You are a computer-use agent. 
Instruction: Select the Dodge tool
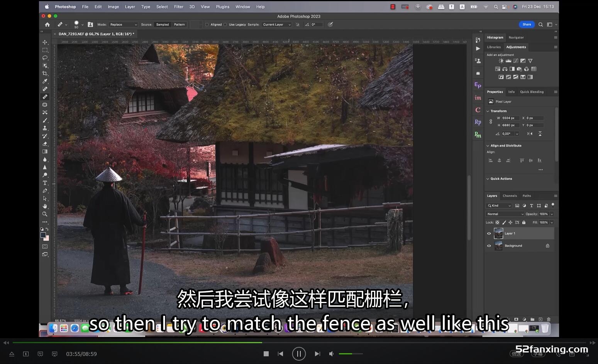point(45,175)
